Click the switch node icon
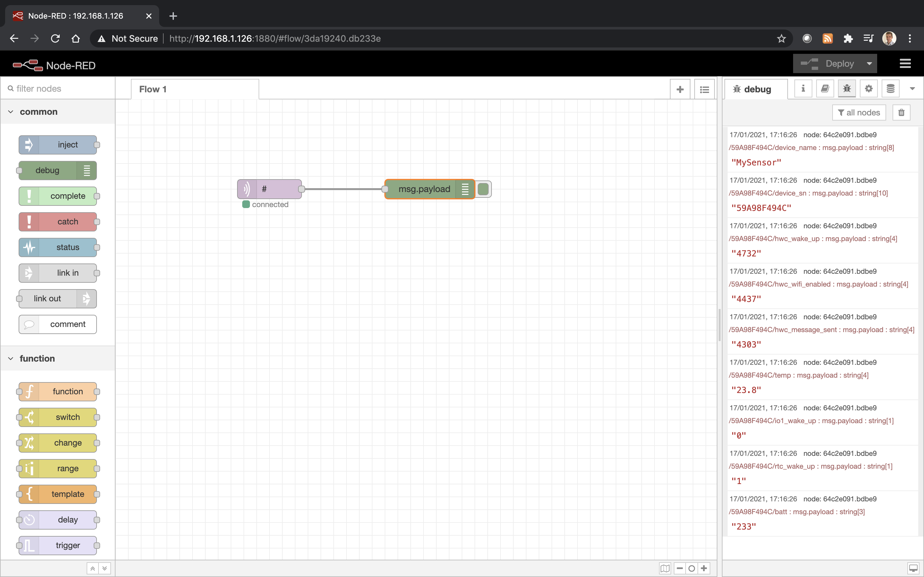 tap(30, 417)
